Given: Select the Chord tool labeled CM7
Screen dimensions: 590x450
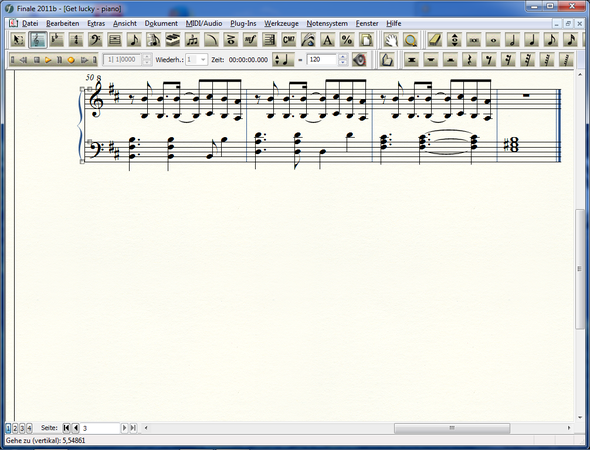Looking at the screenshot, I should pos(289,40).
